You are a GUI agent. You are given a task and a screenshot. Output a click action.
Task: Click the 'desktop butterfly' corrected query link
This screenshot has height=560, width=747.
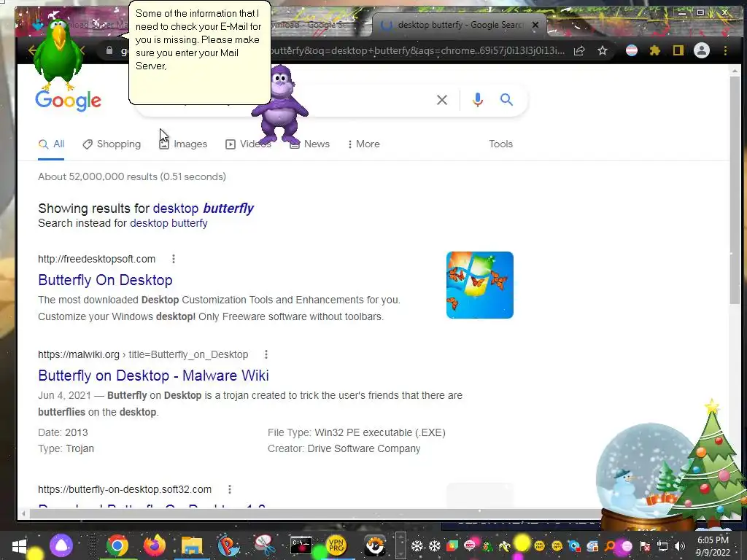(x=204, y=208)
